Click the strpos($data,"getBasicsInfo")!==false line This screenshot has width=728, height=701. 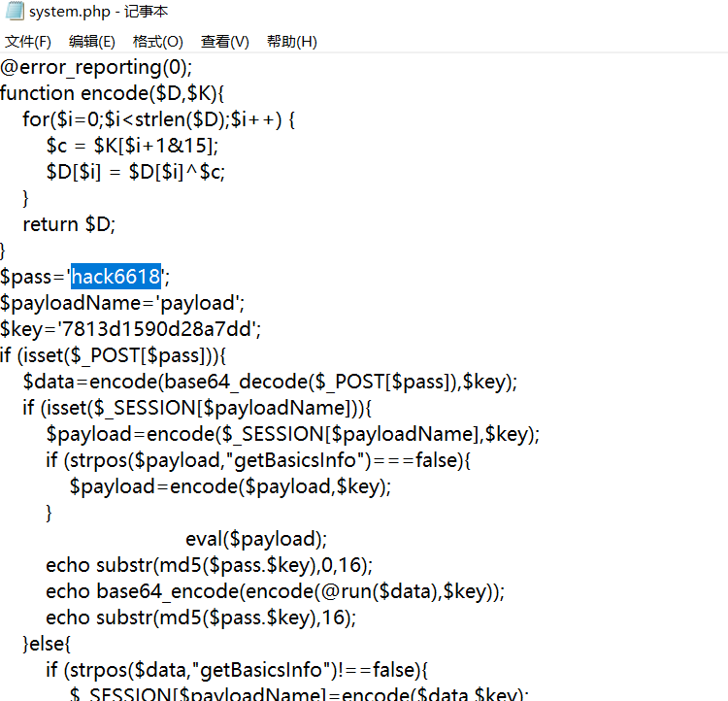click(237, 670)
